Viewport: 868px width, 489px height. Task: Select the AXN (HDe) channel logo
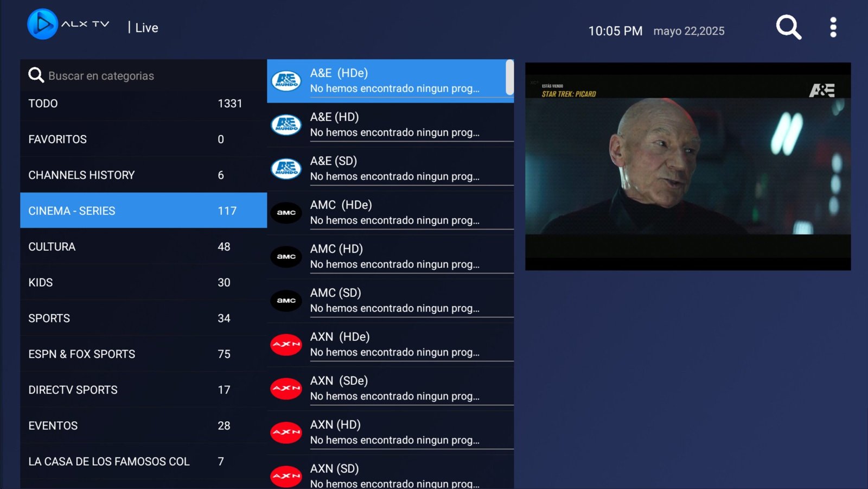click(x=286, y=345)
